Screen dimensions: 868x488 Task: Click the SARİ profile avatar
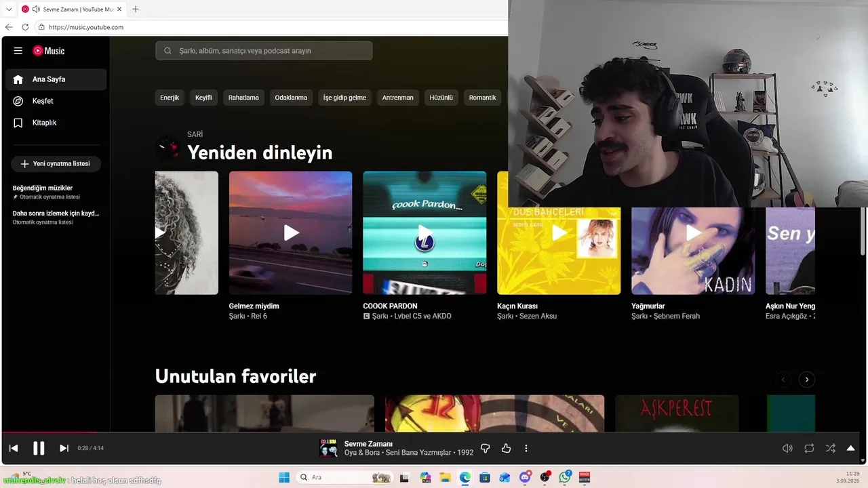click(x=167, y=147)
